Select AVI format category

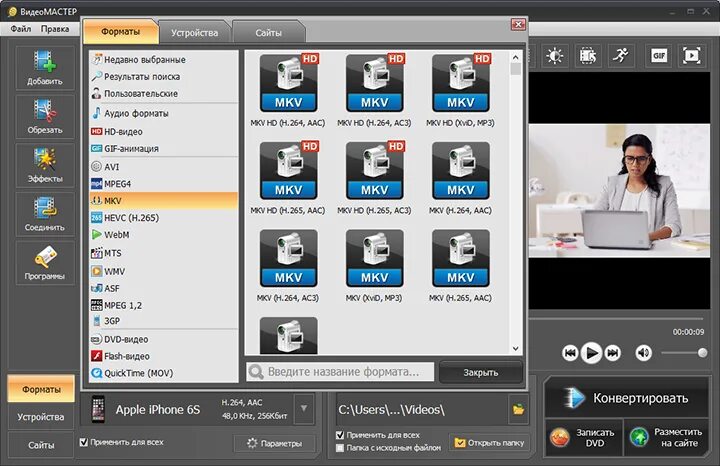[x=164, y=167]
